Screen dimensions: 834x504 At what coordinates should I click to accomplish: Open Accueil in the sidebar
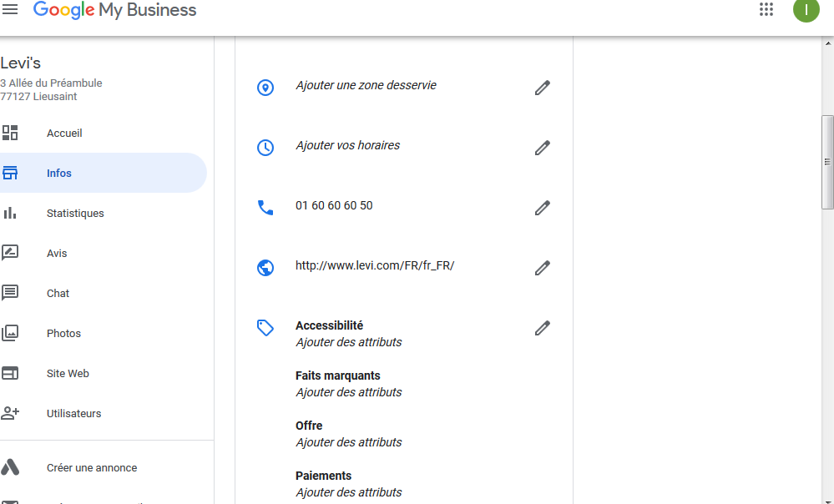point(64,134)
